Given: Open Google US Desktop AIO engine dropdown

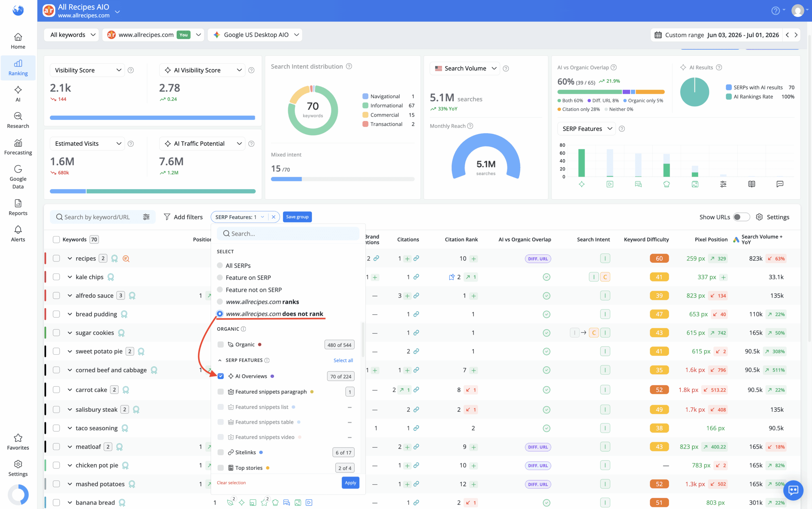Looking at the screenshot, I should coord(255,35).
